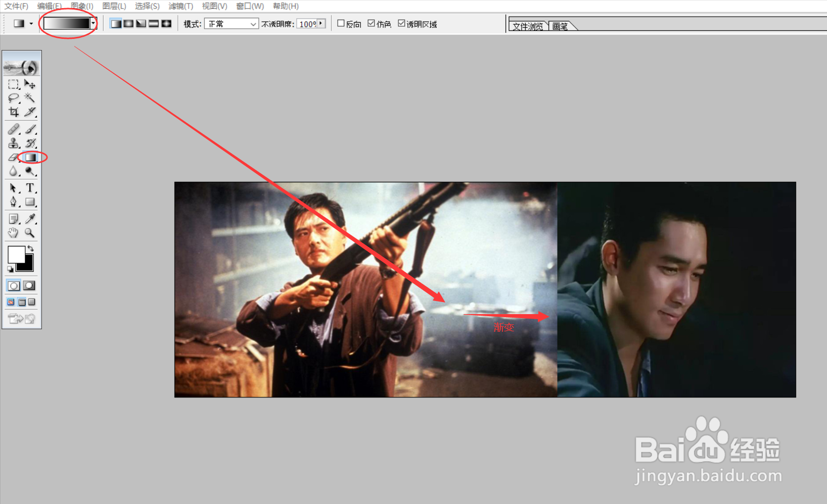Click the opacity value field
Viewport: 827px width, 504px height.
click(x=307, y=24)
